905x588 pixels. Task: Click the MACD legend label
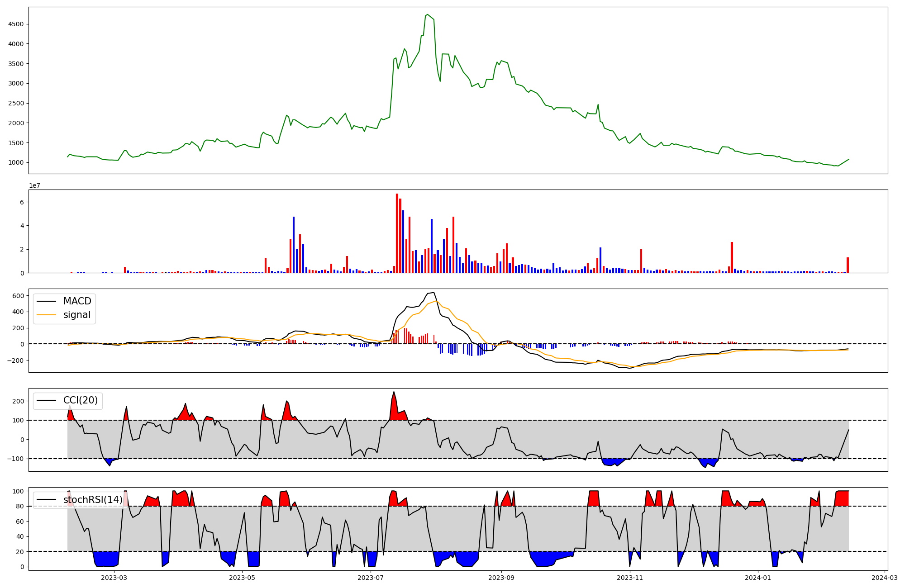pos(77,301)
